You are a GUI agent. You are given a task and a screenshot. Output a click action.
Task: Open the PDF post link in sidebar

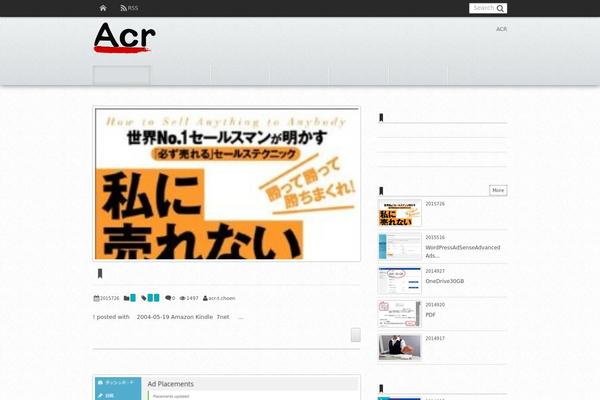tap(430, 315)
